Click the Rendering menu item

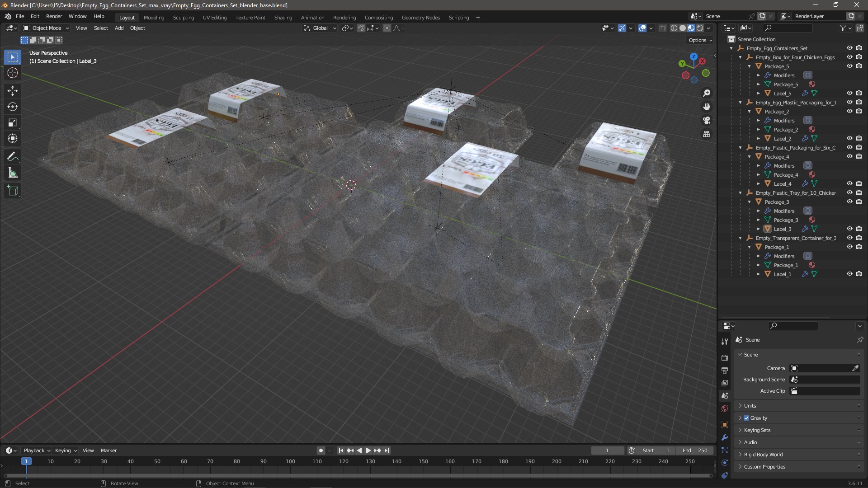point(344,17)
